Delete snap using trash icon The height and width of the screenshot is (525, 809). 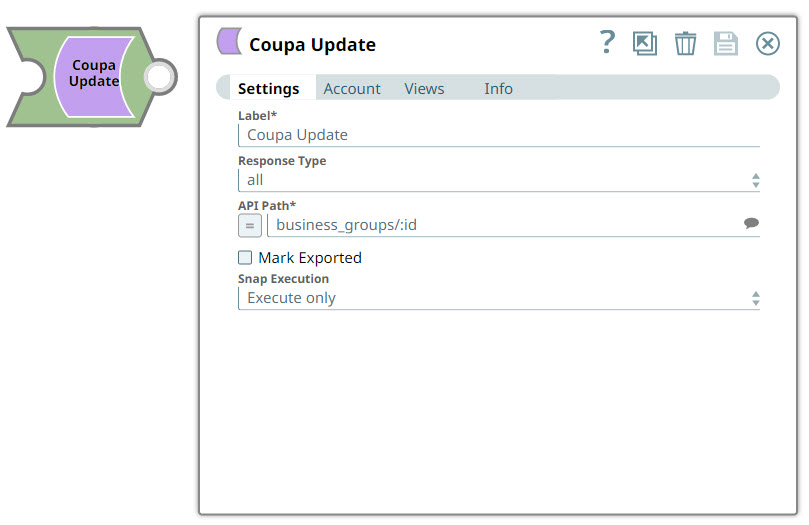pyautogui.click(x=685, y=43)
